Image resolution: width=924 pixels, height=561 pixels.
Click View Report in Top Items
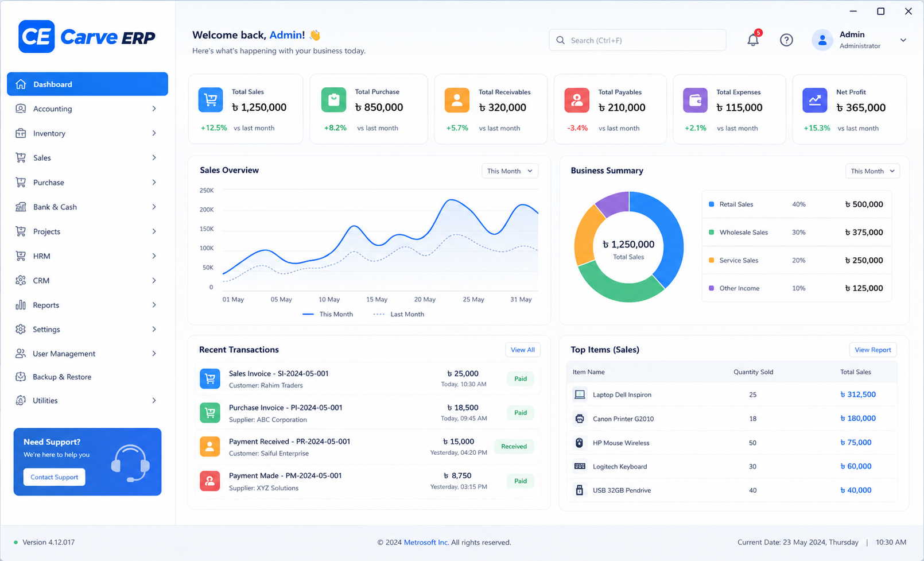(x=873, y=350)
